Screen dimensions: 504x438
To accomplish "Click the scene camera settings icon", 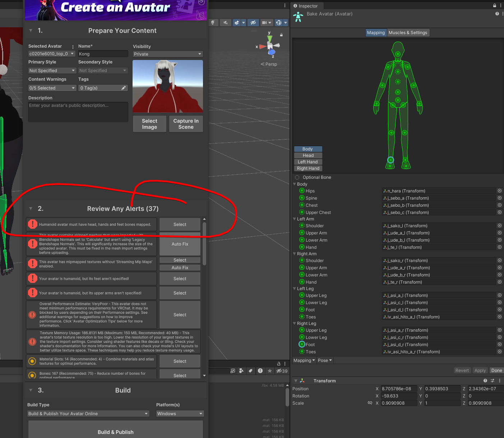I will point(264,23).
